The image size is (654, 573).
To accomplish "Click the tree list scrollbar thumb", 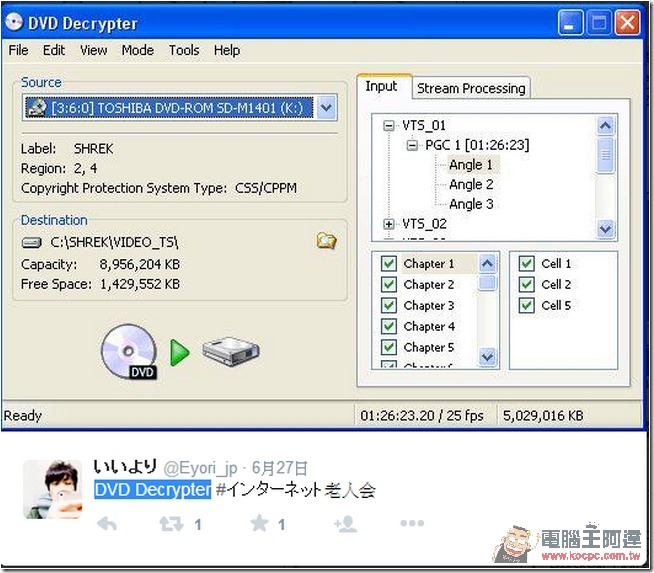I will [606, 155].
